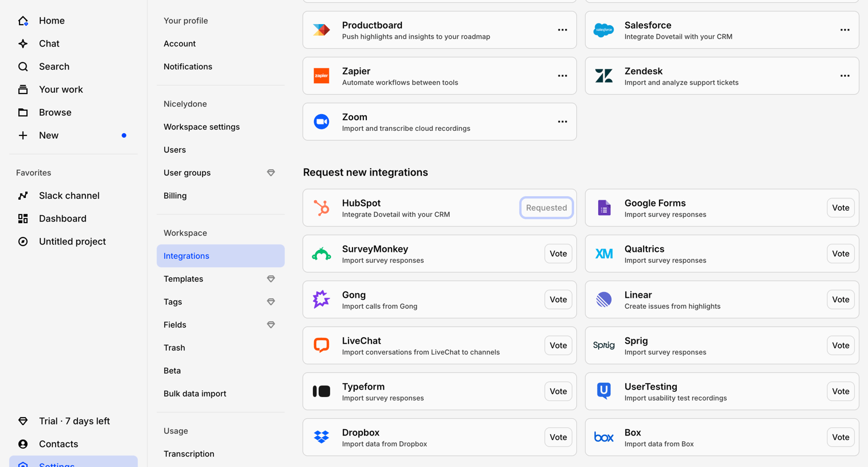Click the Browse folder icon
The height and width of the screenshot is (467, 868).
tap(23, 112)
